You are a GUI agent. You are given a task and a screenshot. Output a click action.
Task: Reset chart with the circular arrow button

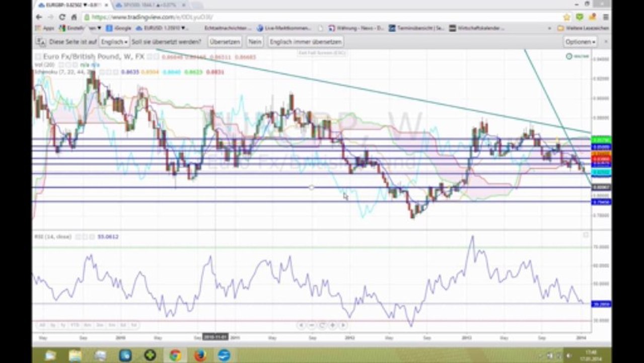pyautogui.click(x=322, y=325)
